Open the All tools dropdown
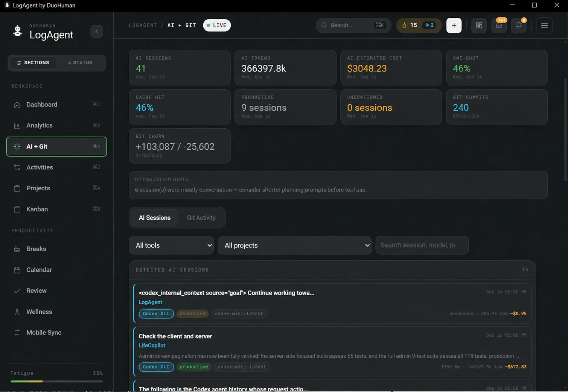The width and height of the screenshot is (568, 392). click(171, 245)
